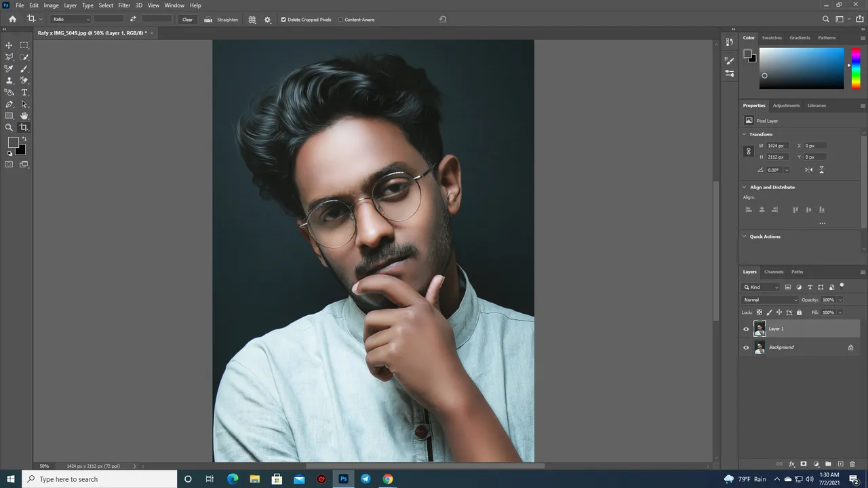Open additional crop settings gear
Viewport: 868px width, 488px height.
click(x=267, y=20)
